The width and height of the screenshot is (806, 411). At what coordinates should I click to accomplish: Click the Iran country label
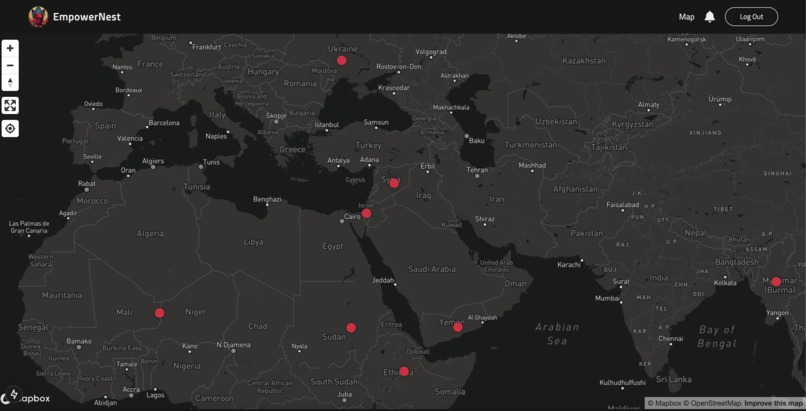pos(497,199)
